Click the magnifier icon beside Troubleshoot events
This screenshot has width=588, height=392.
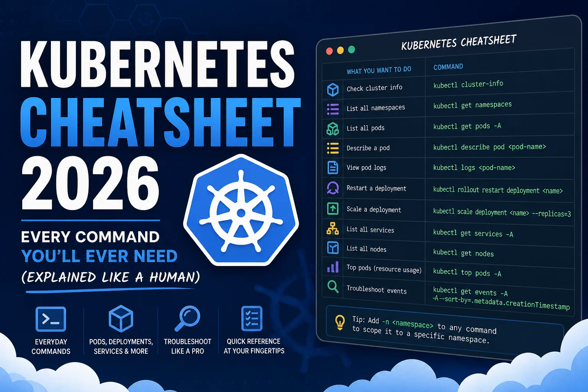click(333, 286)
